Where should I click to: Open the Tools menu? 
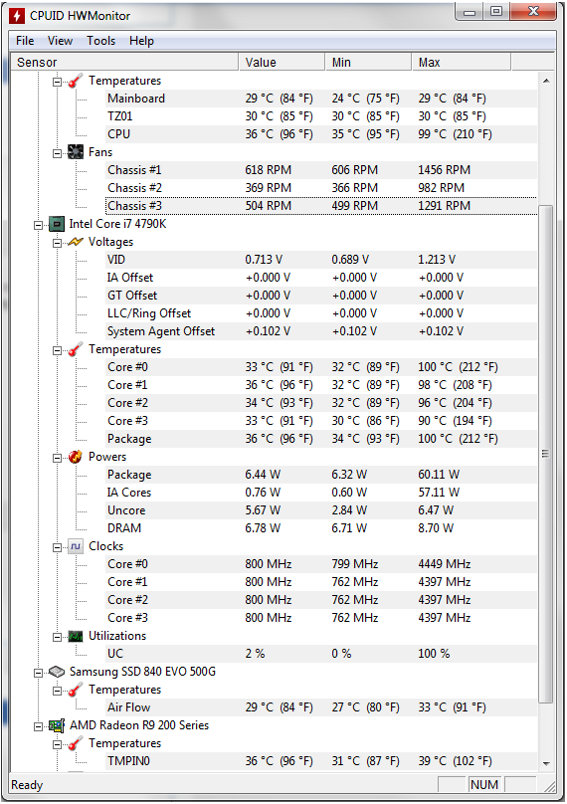point(100,41)
